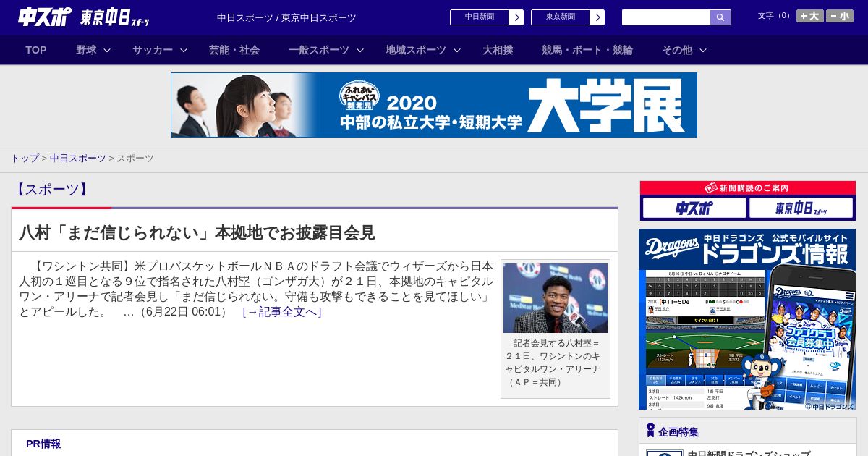Click the 東京中日スポーツ subscription banner button
Viewport: 868px width, 456px height.
pos(801,208)
